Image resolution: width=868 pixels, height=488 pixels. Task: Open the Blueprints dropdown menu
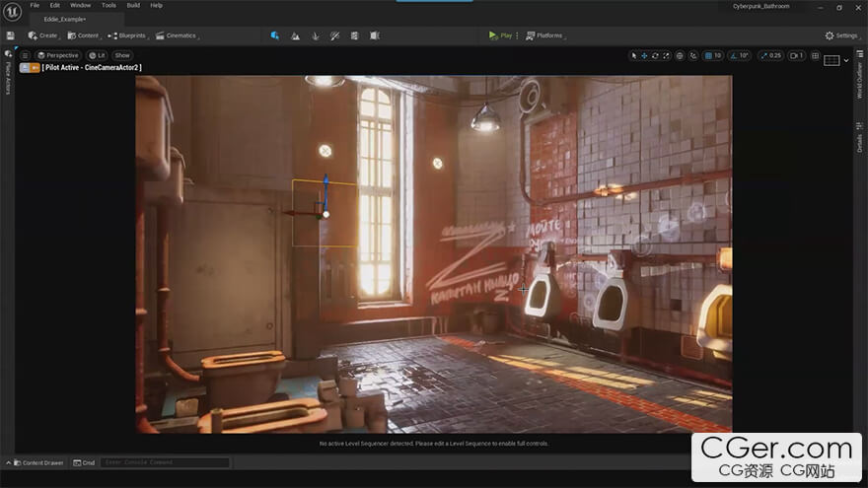pyautogui.click(x=128, y=35)
